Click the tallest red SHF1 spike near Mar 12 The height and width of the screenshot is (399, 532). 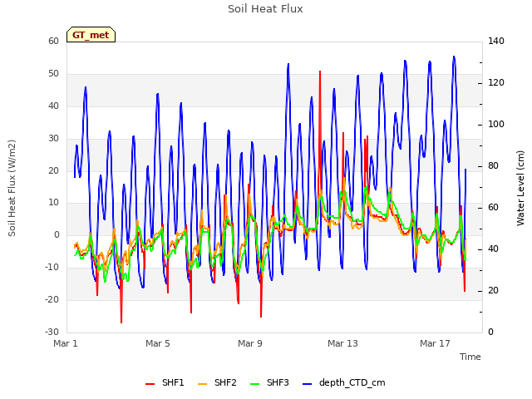click(x=320, y=73)
